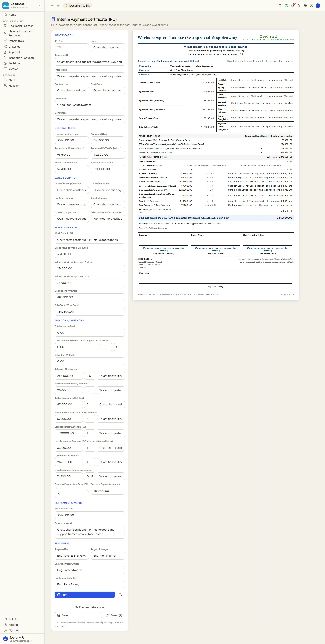The width and height of the screenshot is (325, 644).
Task: Click the Gross Value of Works Executed field
Action: [90, 254]
